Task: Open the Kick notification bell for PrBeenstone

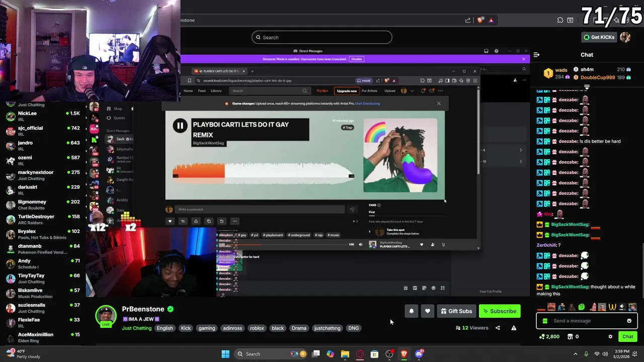Action: (x=412, y=311)
